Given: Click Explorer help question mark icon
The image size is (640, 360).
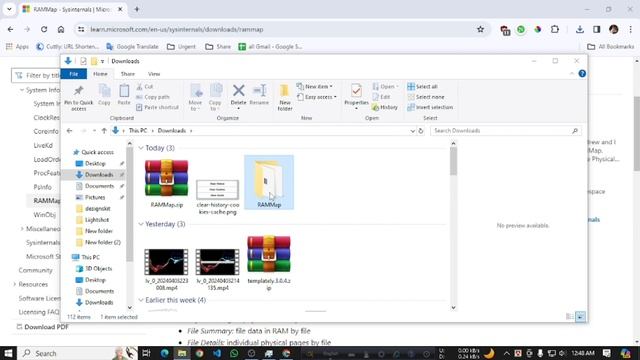Looking at the screenshot, I should click(582, 73).
